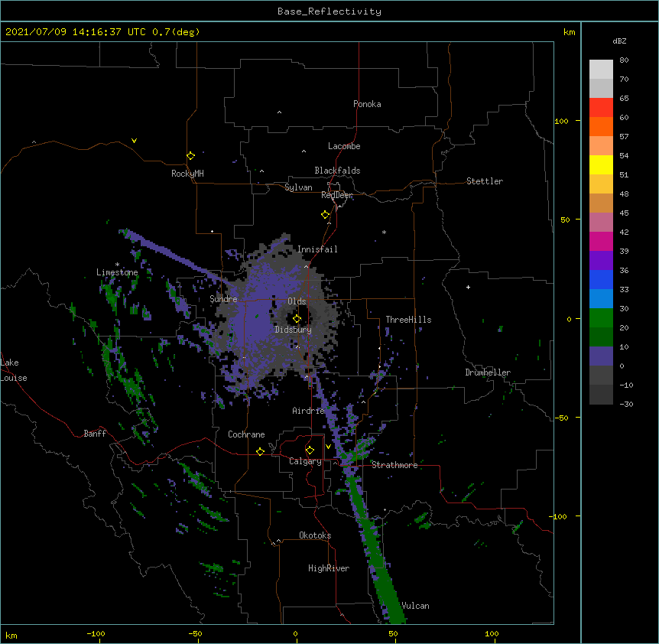Image resolution: width=659 pixels, height=644 pixels.
Task: Pick the red 60-65 dBZ legend swatch
Action: click(x=601, y=107)
